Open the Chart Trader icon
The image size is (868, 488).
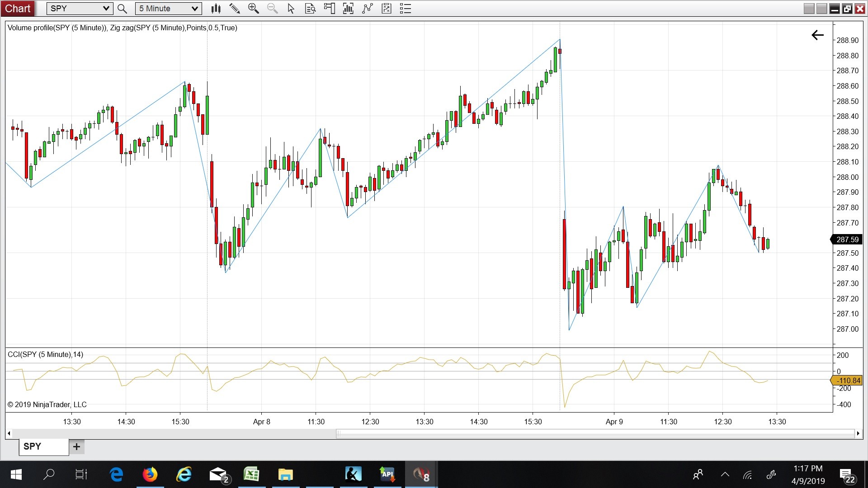tap(329, 9)
